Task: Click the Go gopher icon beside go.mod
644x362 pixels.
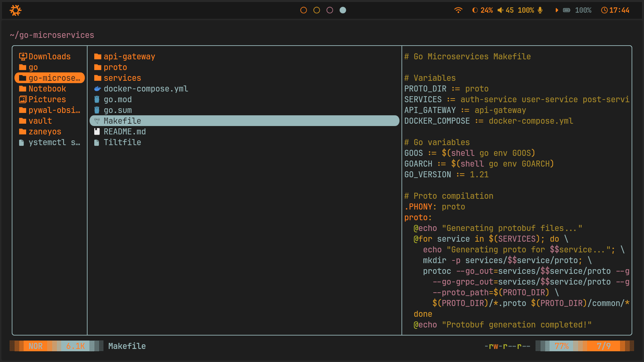Action: 97,100
